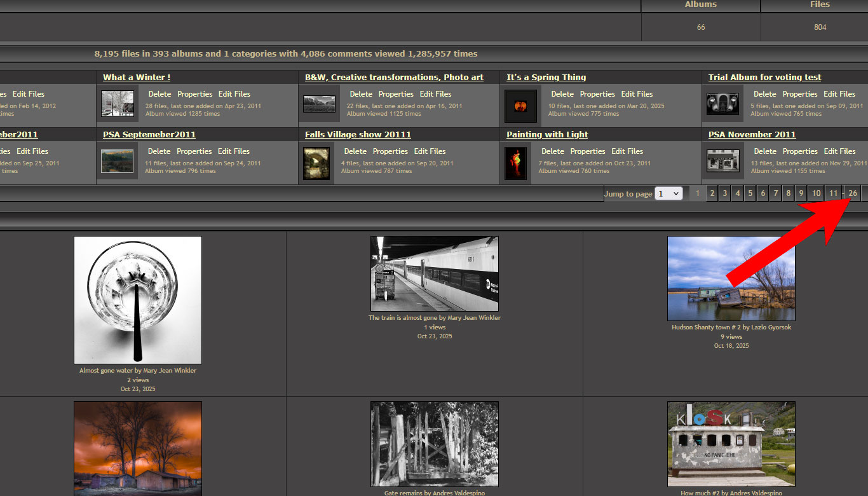Open 'B&W, Creative transformations, Photo art' album title
The image size is (868, 496).
point(394,78)
